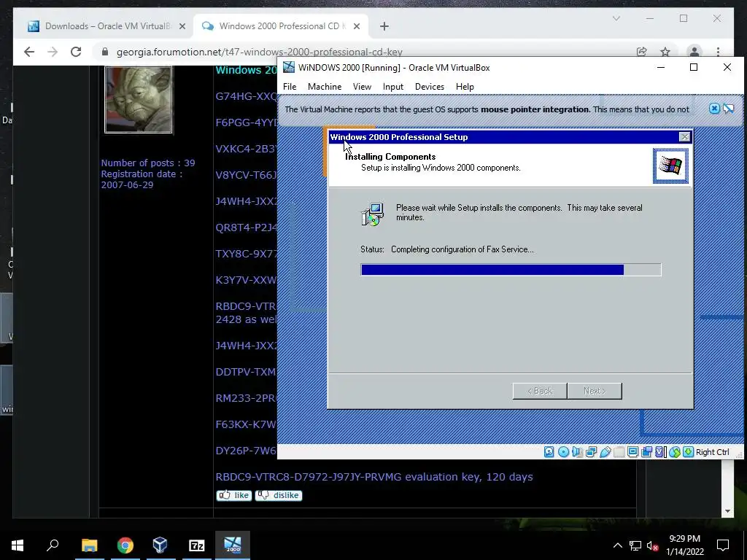Click the dislike button under the forum post
The image size is (747, 560).
(x=279, y=495)
